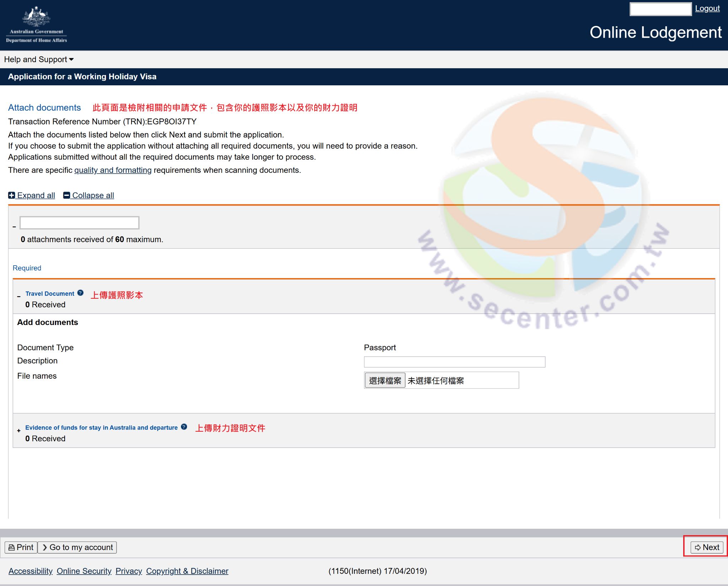Click the '0 attachments received of 60 maximum' text
Screen dimensions: 728x586
(x=92, y=239)
